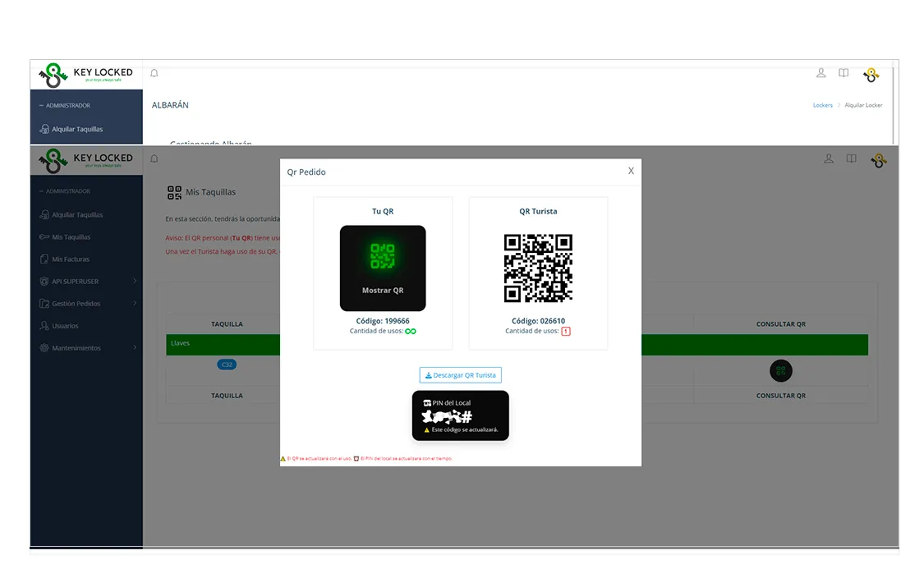Image resolution: width=924 pixels, height=578 pixels.
Task: Click the store icon beside PIN del Local
Action: click(427, 403)
